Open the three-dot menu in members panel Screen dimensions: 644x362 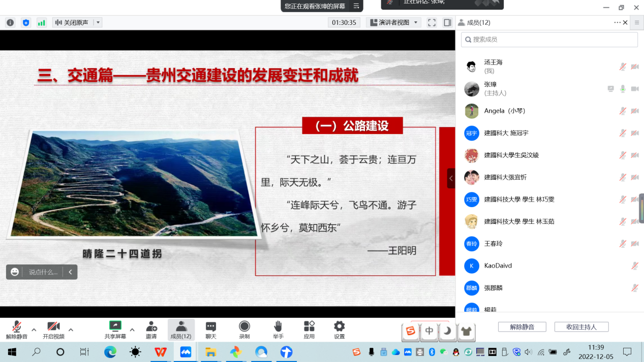[617, 23]
